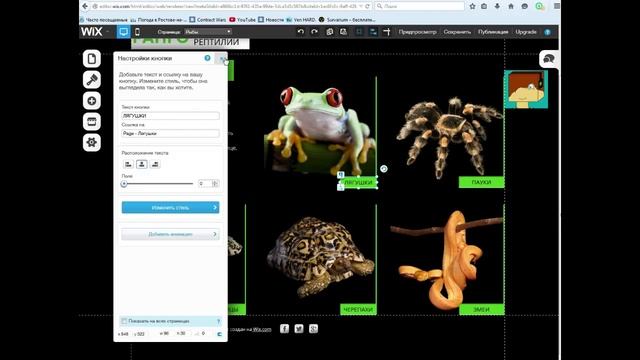Viewport: 640px width, 360px height.
Task: Enable show on all pages checkbox
Action: (124, 321)
